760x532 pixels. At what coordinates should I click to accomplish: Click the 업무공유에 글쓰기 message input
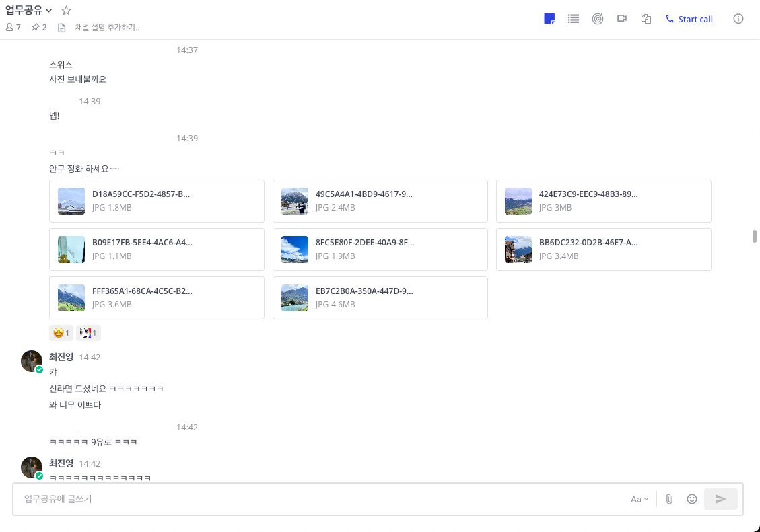[320, 499]
